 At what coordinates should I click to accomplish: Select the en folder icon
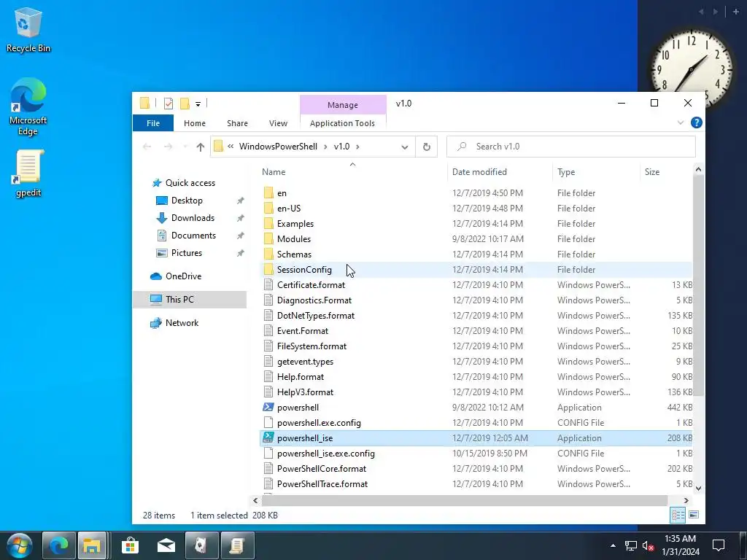(268, 192)
